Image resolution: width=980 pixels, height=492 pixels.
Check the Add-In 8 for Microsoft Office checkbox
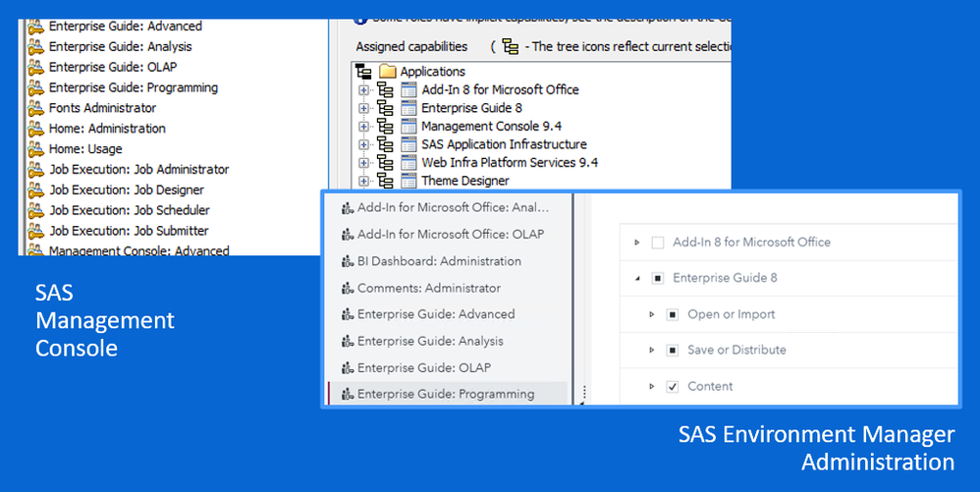pos(658,243)
